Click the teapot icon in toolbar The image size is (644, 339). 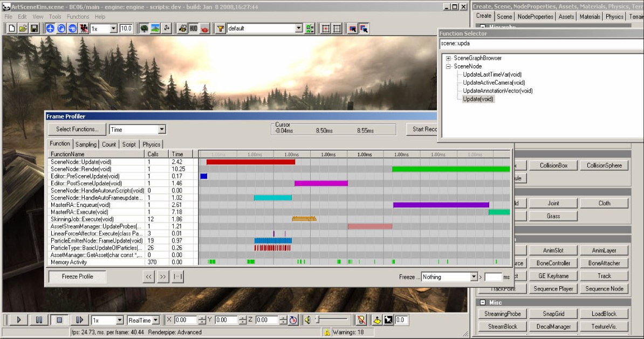click(204, 29)
